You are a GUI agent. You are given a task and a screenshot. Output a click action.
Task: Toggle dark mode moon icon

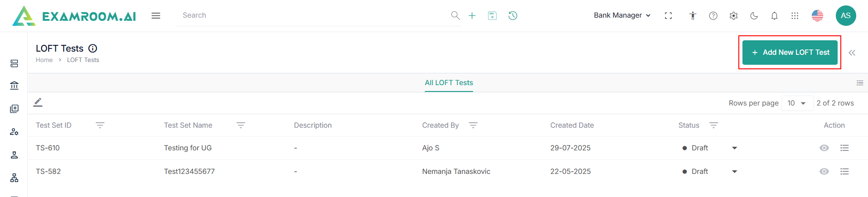(754, 15)
